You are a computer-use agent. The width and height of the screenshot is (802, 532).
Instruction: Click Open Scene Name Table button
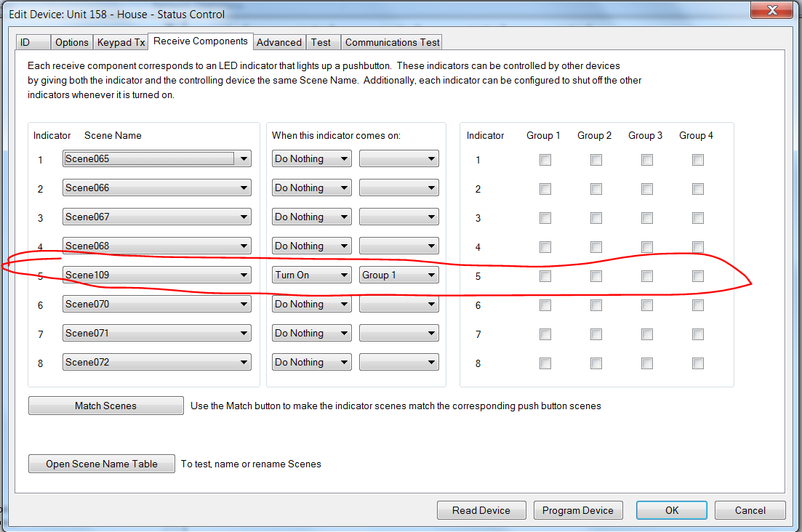[102, 464]
